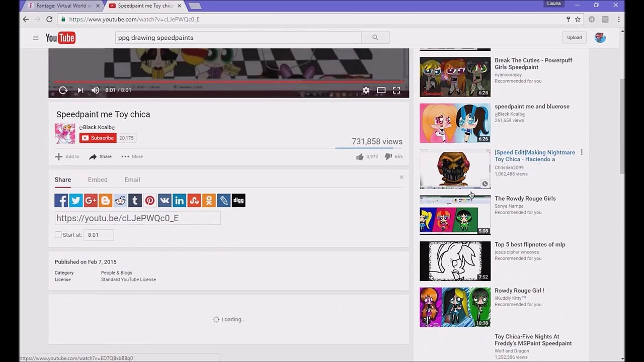Share video on LiveJournal pencil icon
Viewport: 644px width, 362px height.
click(x=223, y=201)
